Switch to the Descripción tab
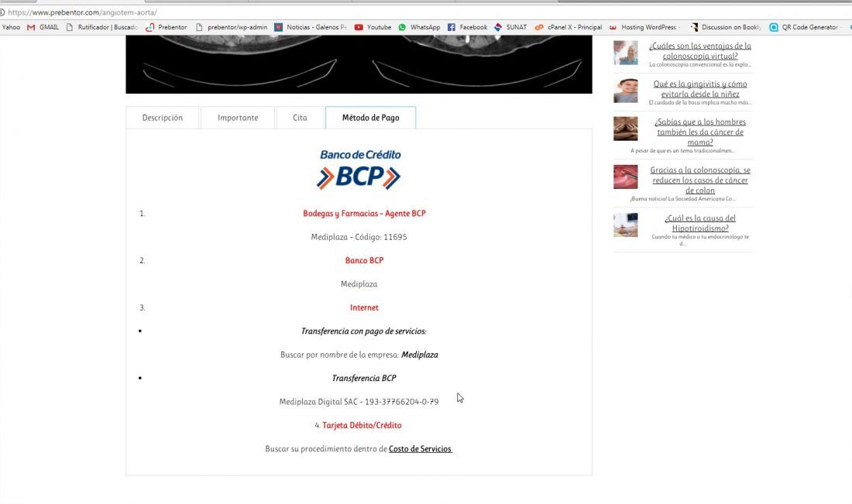This screenshot has height=504, width=852. 163,118
